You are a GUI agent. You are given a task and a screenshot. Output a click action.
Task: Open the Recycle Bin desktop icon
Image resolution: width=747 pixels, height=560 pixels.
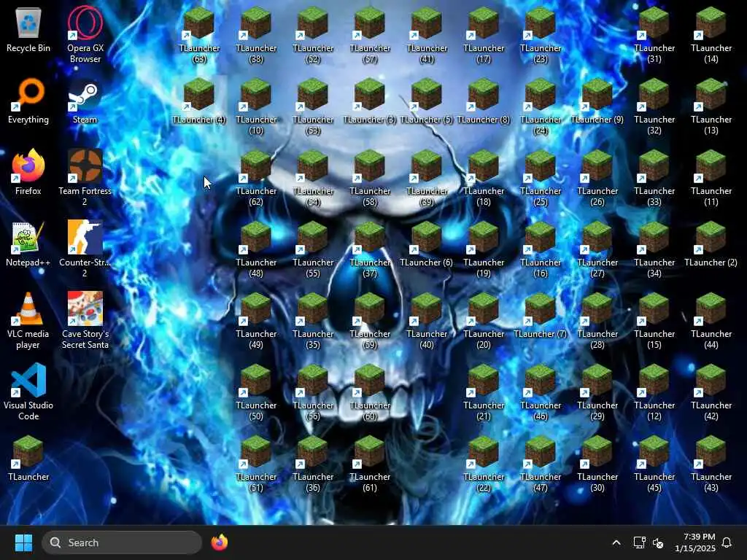tap(28, 30)
